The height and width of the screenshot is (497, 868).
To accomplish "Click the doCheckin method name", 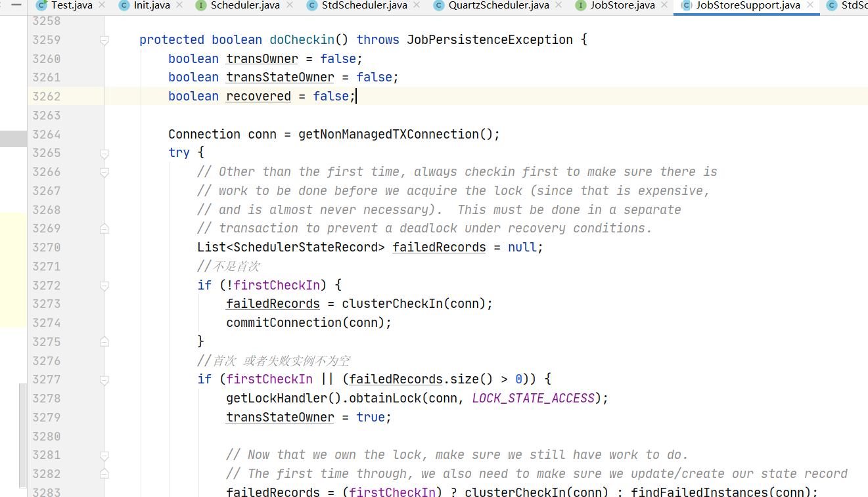I will (x=302, y=40).
